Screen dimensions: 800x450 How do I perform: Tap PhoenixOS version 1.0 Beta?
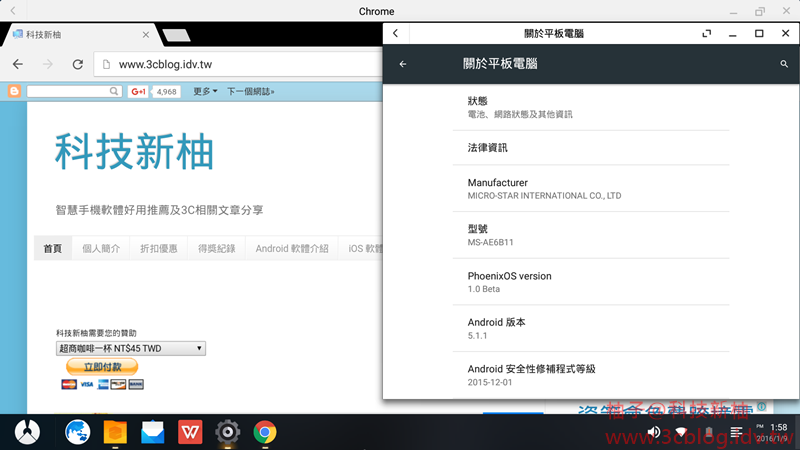(x=591, y=282)
